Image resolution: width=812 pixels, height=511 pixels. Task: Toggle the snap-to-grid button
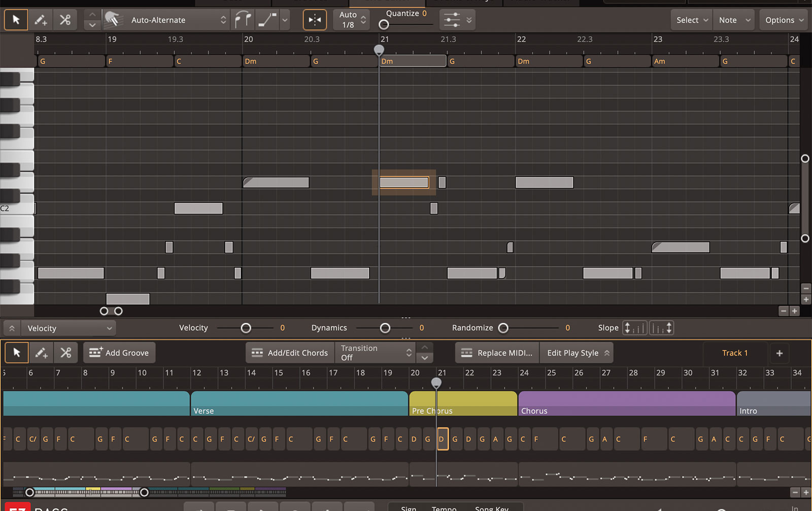point(315,20)
